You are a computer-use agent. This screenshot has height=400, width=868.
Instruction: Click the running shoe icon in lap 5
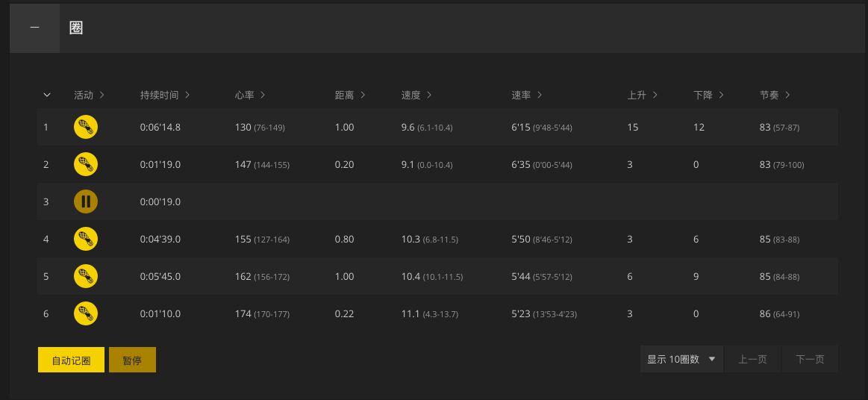(86, 277)
